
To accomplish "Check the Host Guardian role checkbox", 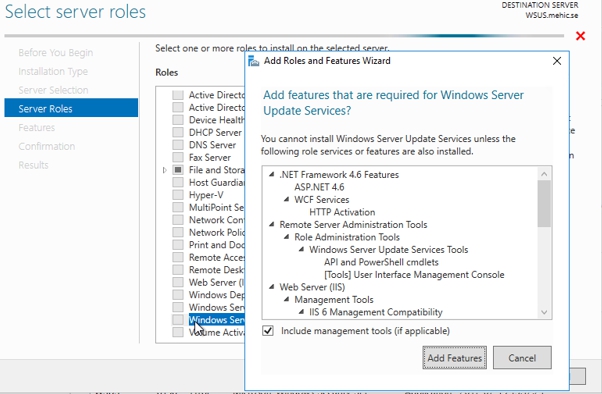I will [x=178, y=182].
